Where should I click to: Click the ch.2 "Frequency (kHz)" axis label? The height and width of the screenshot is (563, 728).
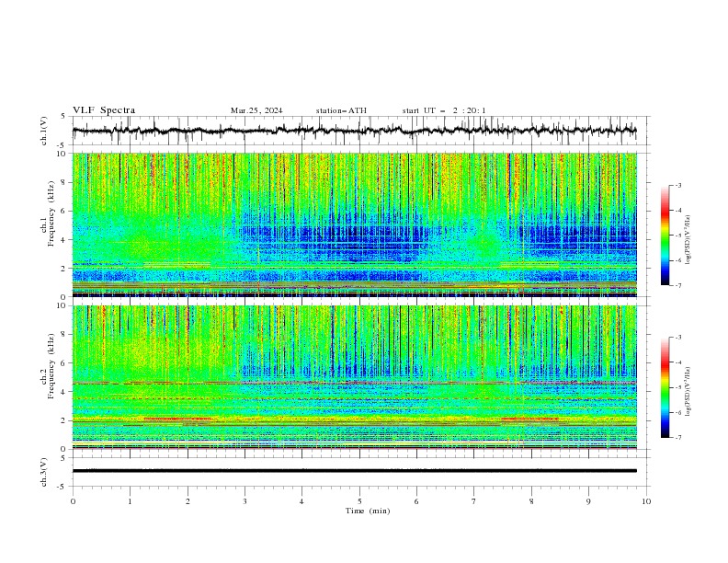[51, 366]
